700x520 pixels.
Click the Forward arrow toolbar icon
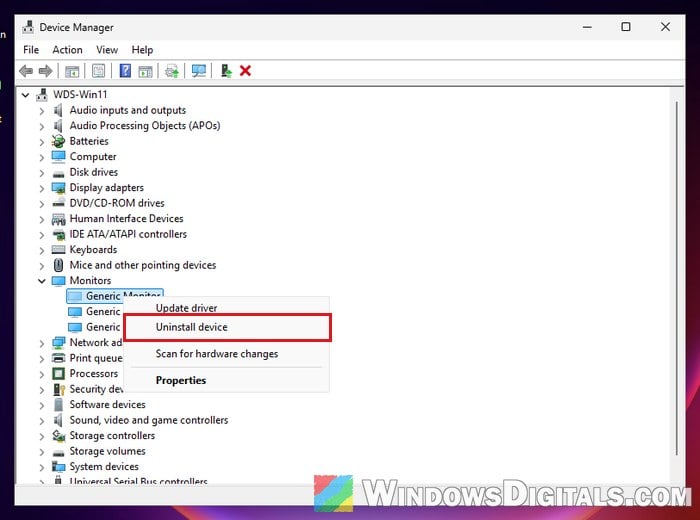point(46,71)
